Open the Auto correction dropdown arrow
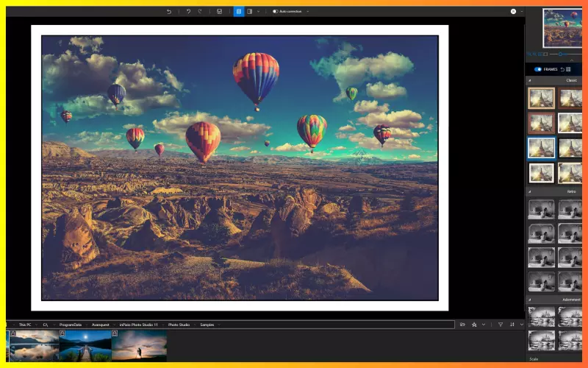Viewport: 588px width, 368px height. 308,12
